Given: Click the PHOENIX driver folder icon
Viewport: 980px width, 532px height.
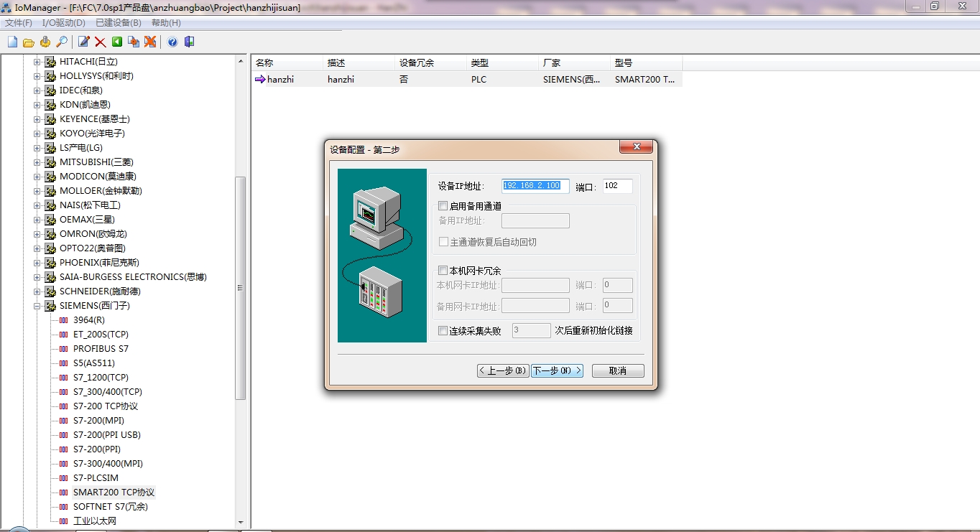Looking at the screenshot, I should coord(50,263).
